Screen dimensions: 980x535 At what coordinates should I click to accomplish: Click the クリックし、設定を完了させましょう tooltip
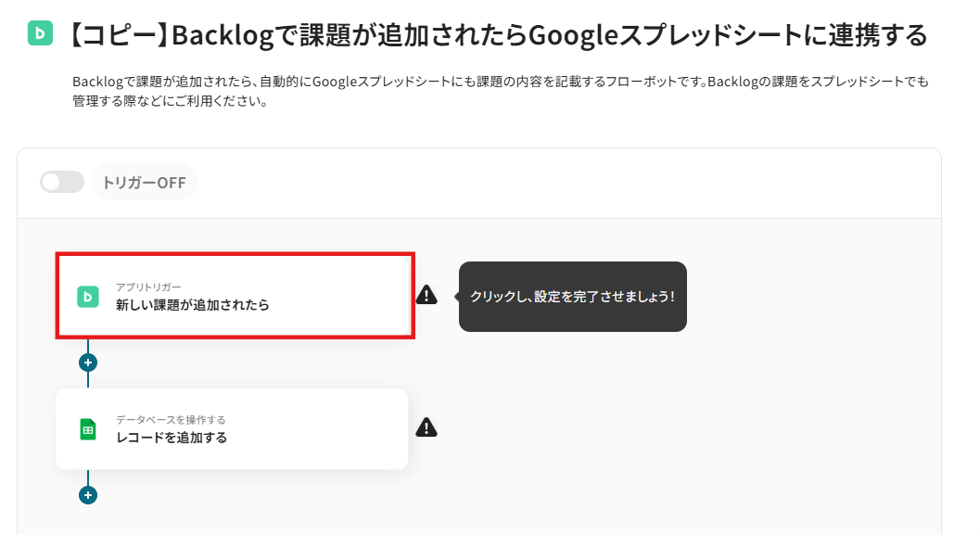572,297
